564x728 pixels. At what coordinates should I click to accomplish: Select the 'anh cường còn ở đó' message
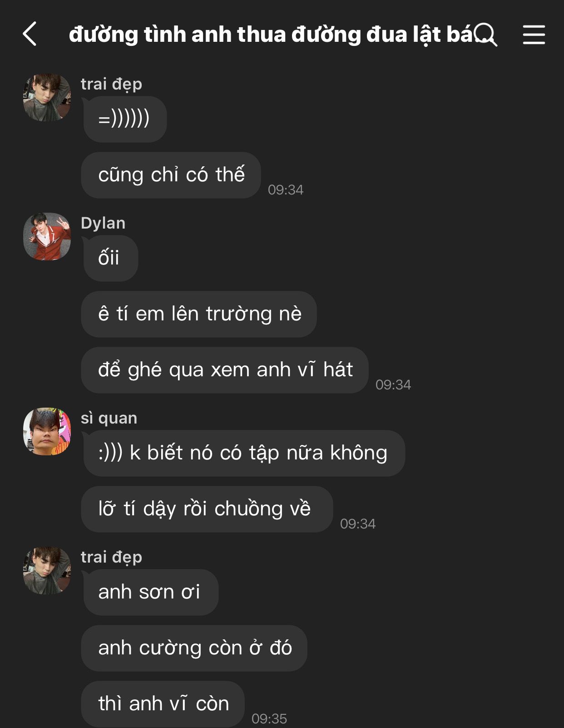[194, 648]
